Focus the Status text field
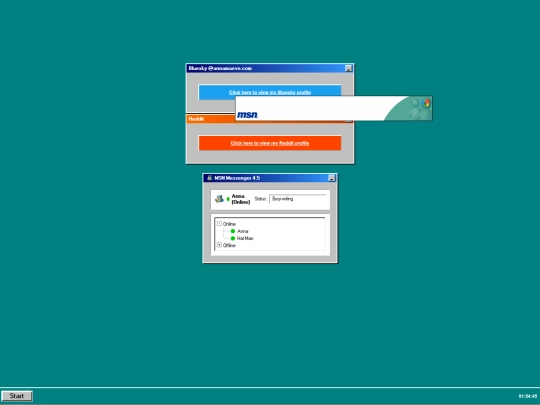This screenshot has width=540, height=405. pos(298,199)
